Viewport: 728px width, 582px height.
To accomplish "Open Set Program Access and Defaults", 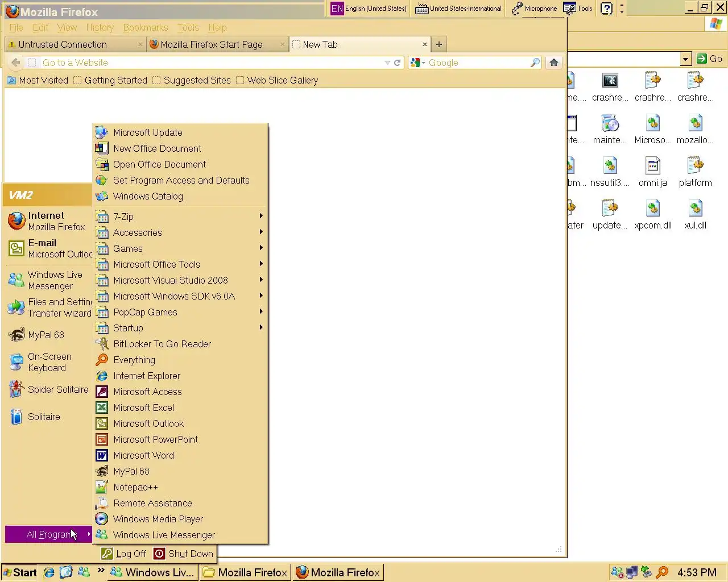I will [x=180, y=180].
